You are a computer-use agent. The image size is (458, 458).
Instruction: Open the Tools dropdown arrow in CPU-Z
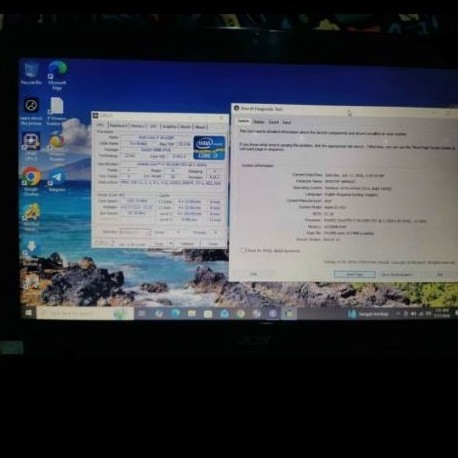171,244
